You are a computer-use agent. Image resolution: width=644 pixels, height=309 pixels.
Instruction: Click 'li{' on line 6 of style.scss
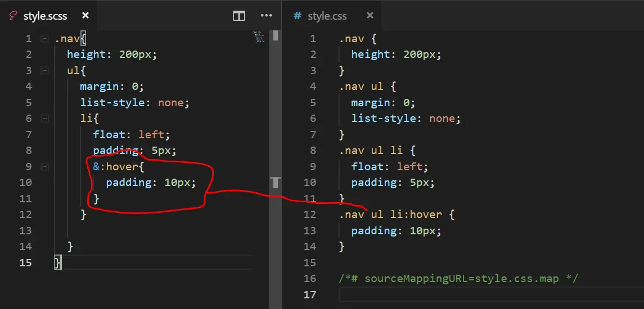click(89, 119)
